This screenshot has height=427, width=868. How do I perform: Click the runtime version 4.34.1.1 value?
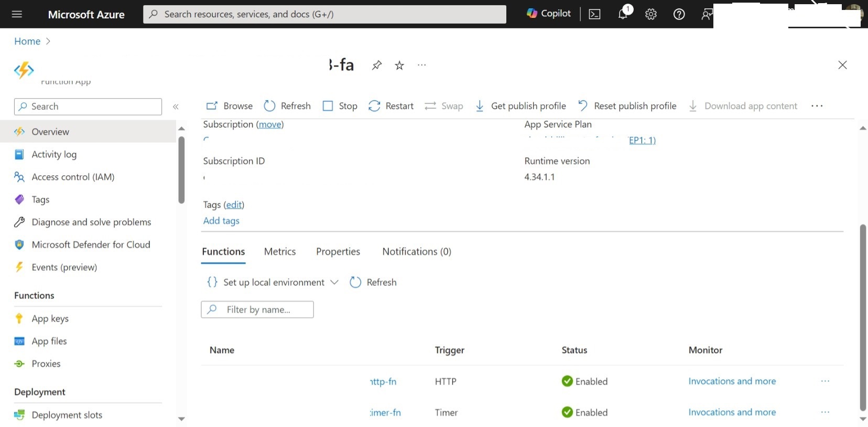(539, 177)
